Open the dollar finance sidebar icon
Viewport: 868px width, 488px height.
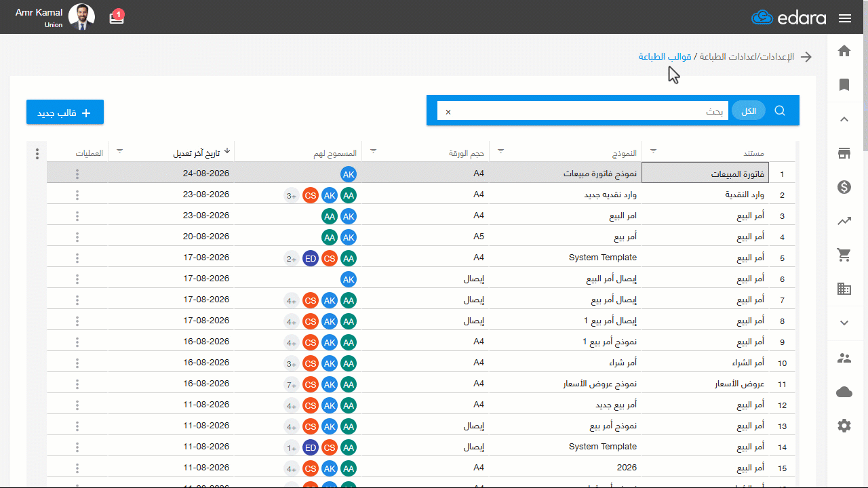[x=844, y=187]
